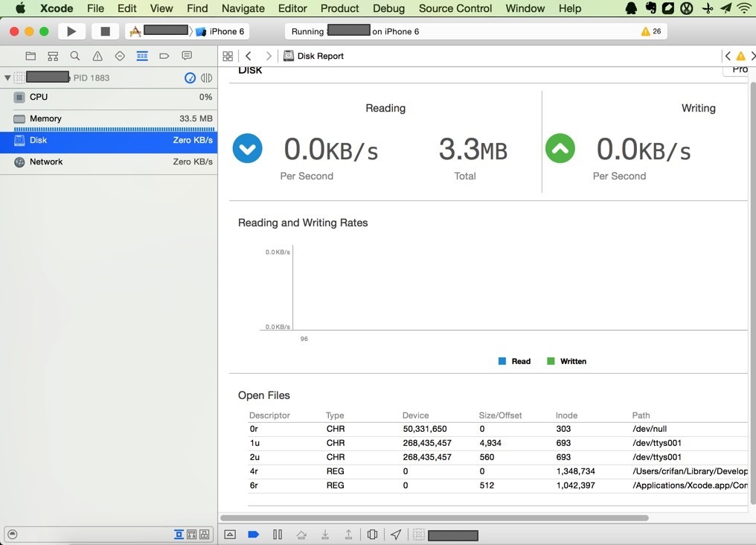Click the Evernote menu bar icon
The height and width of the screenshot is (545, 756).
coord(650,8)
